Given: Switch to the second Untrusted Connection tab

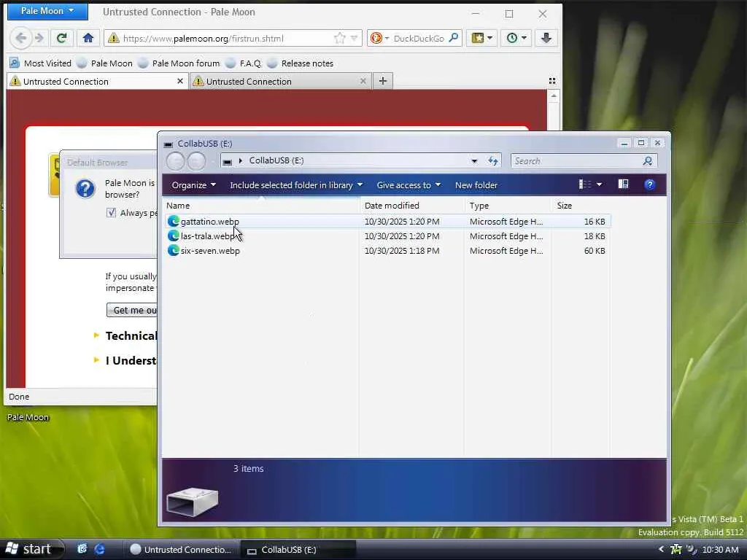Looking at the screenshot, I should point(279,81).
